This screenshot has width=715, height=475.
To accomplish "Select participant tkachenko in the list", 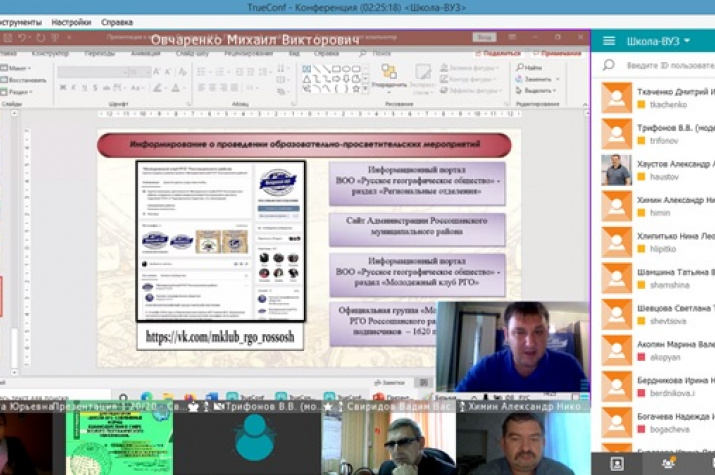I will 658,98.
